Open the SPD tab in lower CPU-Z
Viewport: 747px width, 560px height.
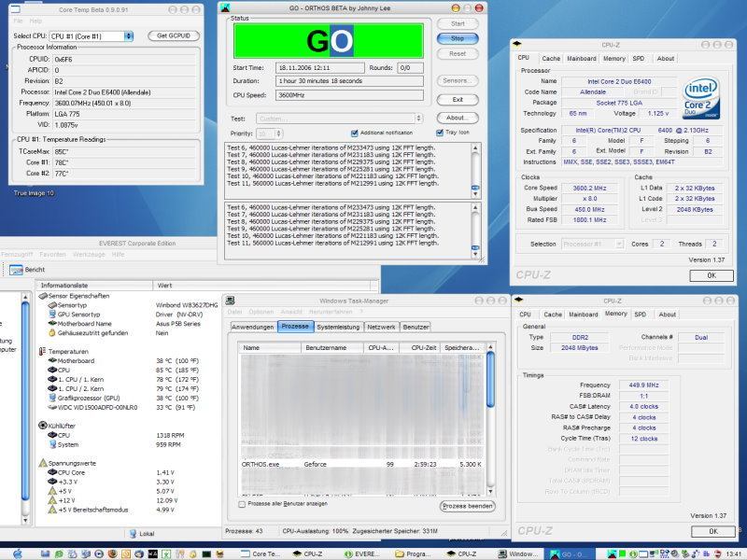click(x=641, y=315)
